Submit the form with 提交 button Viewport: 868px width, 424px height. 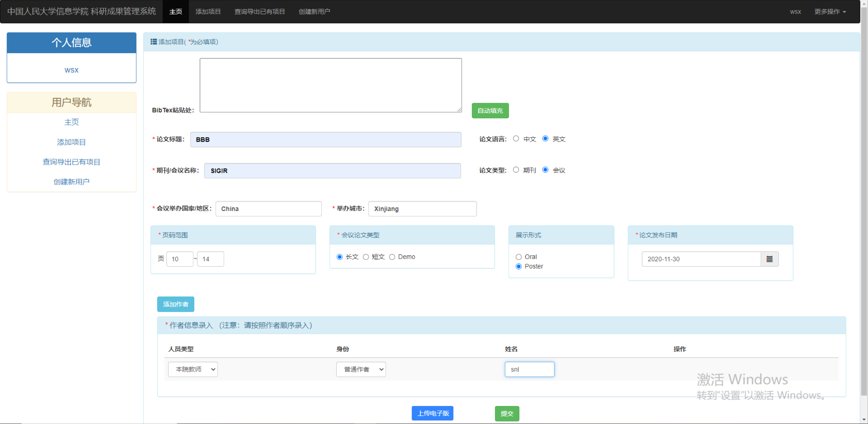click(507, 413)
